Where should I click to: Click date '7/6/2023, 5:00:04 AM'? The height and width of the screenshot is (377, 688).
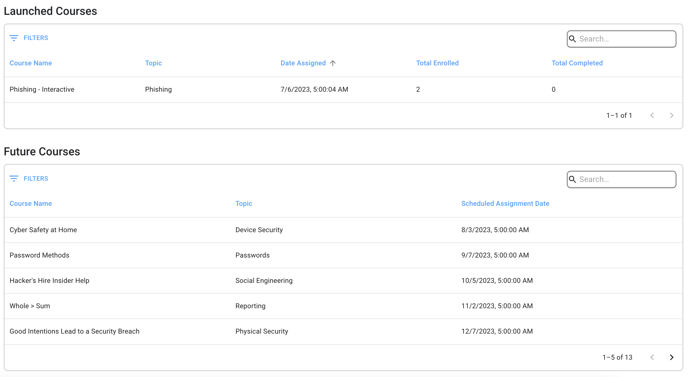coord(314,90)
